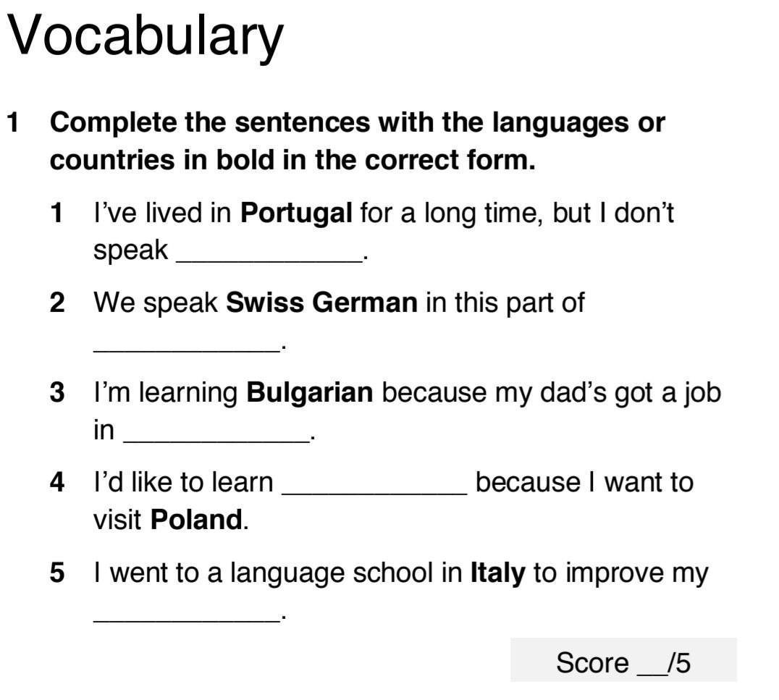Click the sentence number 3 label
Image resolution: width=779 pixels, height=700 pixels.
[x=58, y=392]
